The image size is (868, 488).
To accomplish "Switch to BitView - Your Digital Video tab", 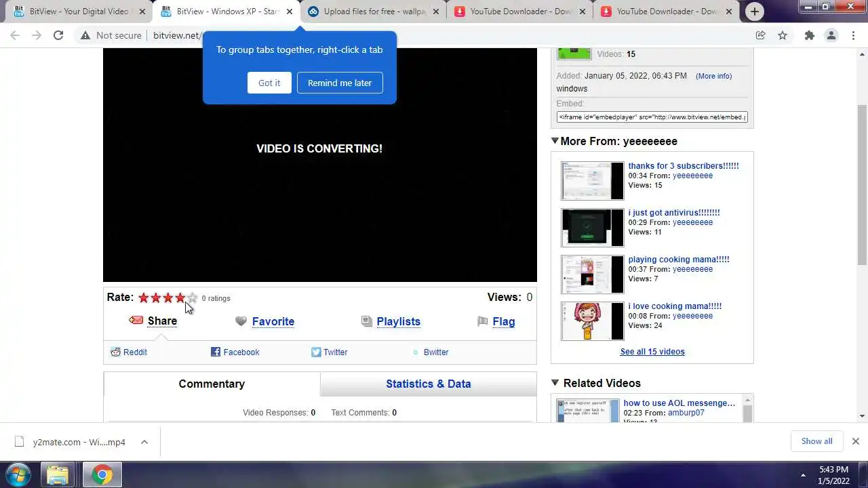I will 79,12.
